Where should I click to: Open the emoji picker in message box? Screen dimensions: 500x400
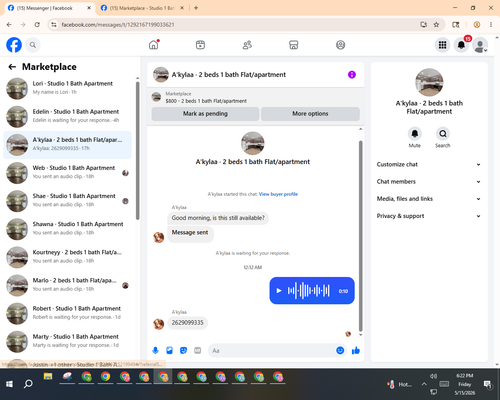[340, 350]
